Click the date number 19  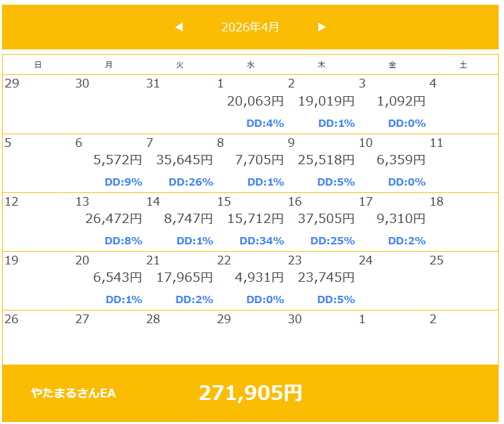click(x=11, y=260)
